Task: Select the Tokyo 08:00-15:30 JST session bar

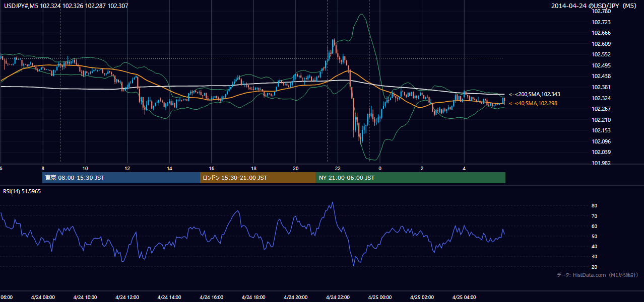Action: point(121,178)
